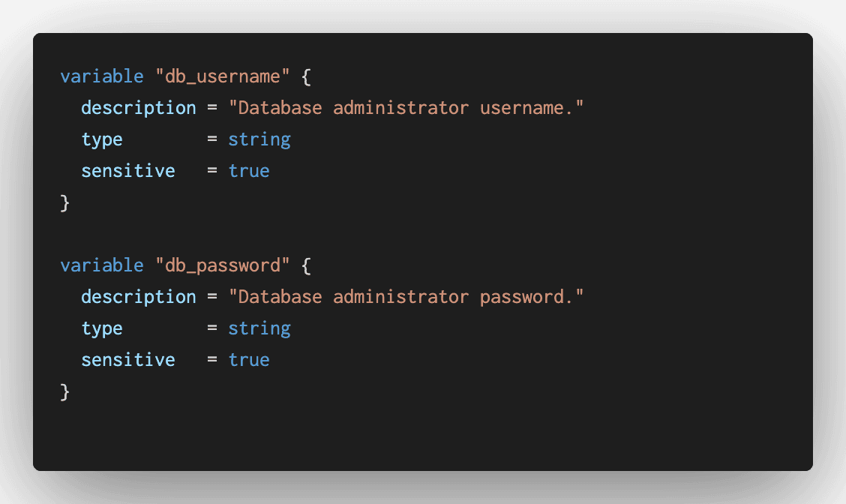The height and width of the screenshot is (504, 846).
Task: Click the description attribute in the db_username block
Action: [138, 108]
